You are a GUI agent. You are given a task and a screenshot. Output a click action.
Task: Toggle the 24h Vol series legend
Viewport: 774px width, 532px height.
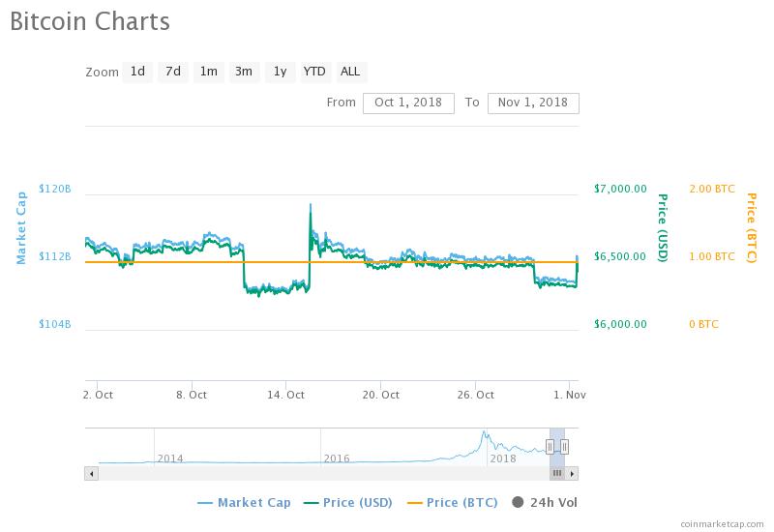click(544, 502)
